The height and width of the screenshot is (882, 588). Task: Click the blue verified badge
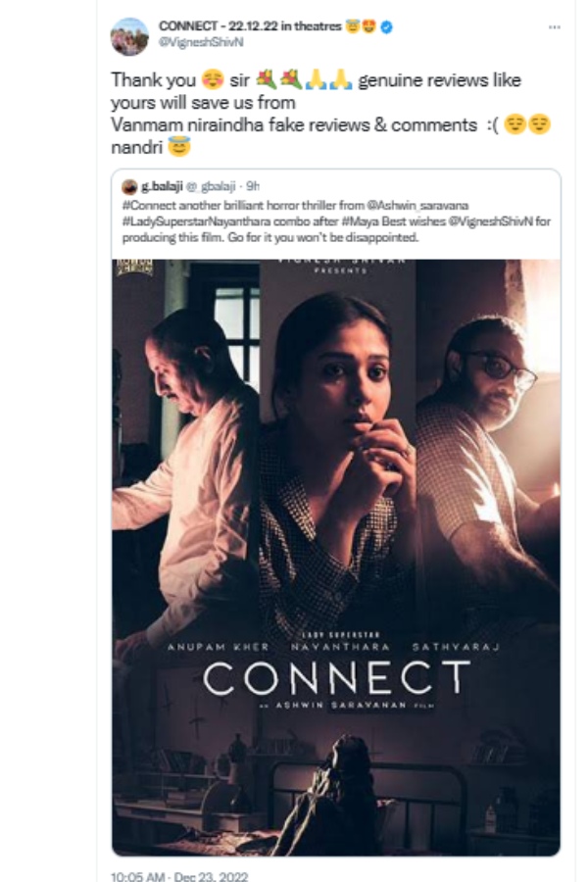pos(387,26)
